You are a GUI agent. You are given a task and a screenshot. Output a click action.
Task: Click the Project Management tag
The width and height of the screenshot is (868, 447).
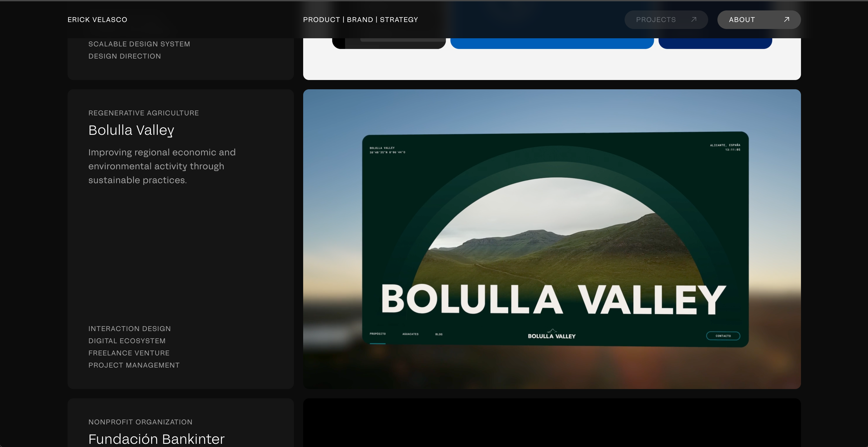[134, 365]
